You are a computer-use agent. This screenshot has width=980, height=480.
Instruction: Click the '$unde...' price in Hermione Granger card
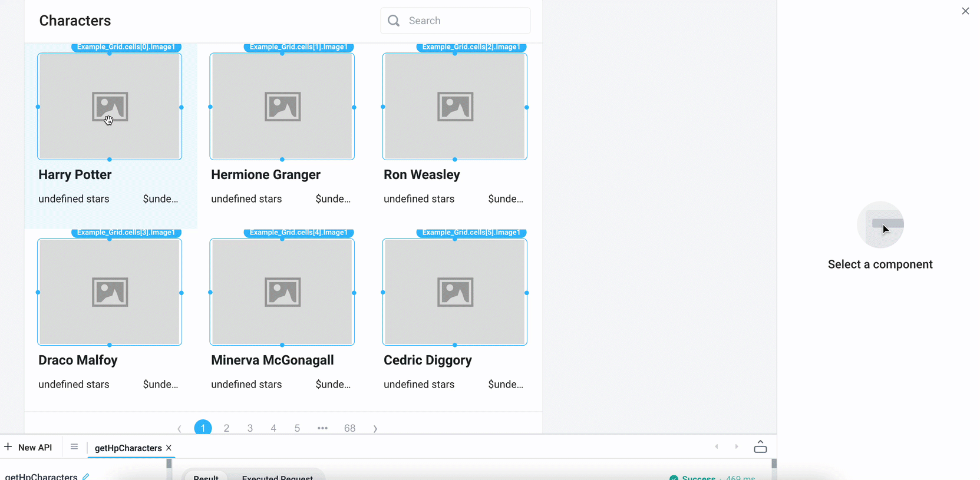tap(333, 199)
